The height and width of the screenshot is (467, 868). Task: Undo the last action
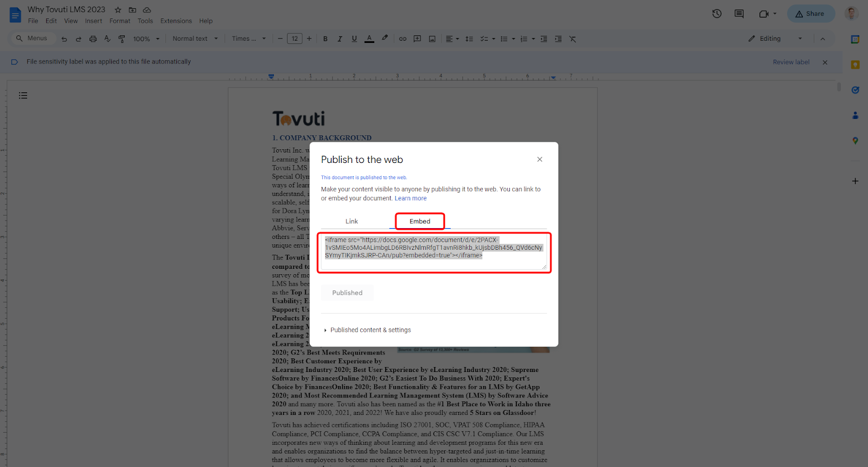tap(64, 39)
